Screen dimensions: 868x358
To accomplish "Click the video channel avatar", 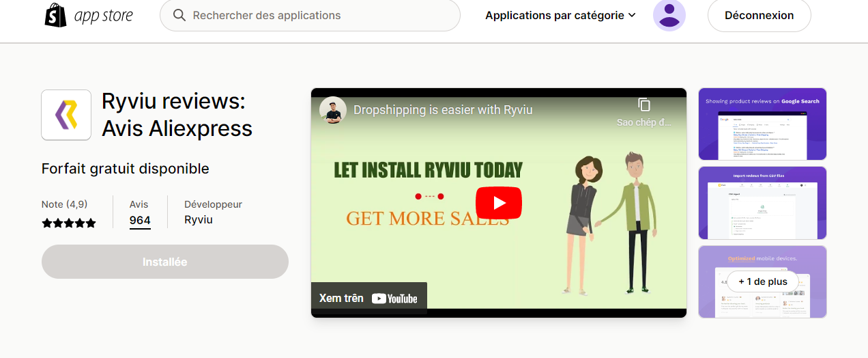I will pos(333,110).
